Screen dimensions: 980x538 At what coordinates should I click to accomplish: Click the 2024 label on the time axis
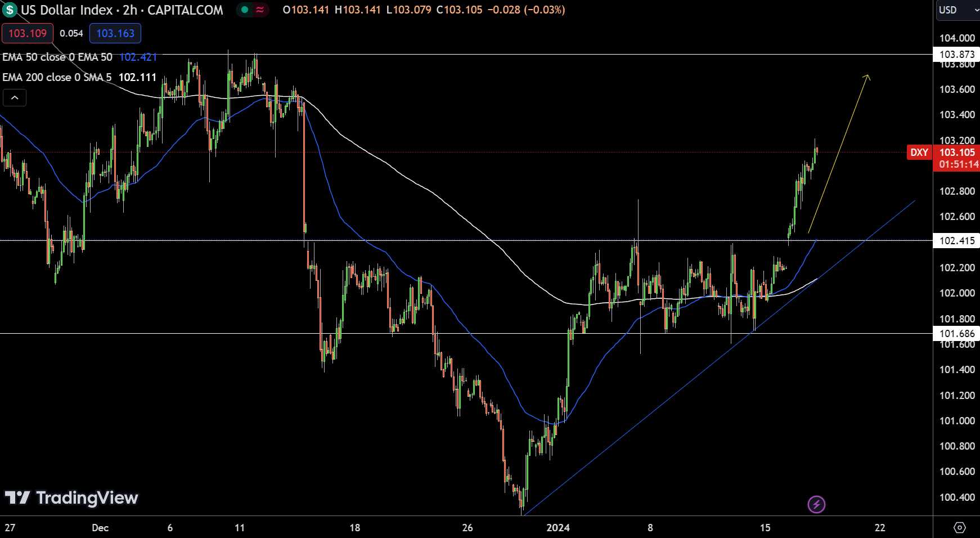pos(558,528)
